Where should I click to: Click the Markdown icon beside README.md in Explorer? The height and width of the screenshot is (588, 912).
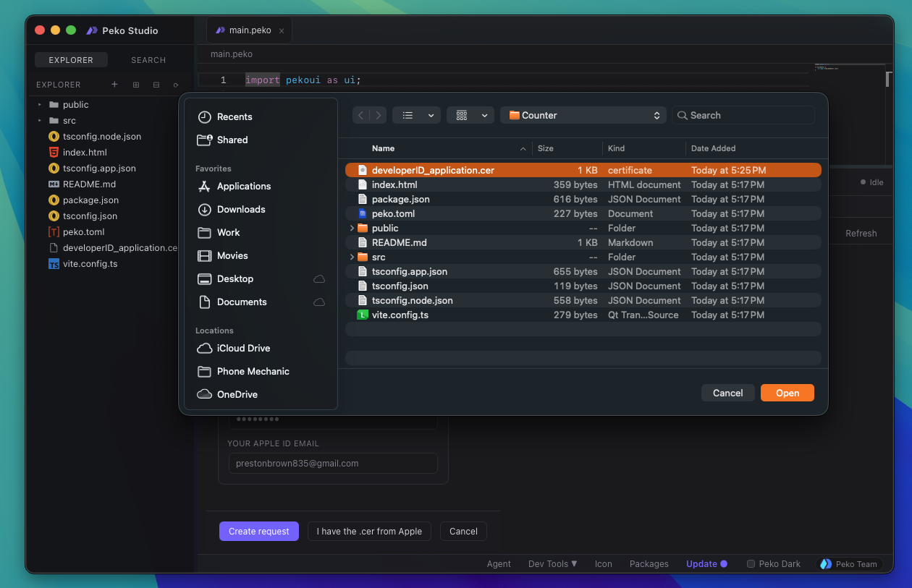click(x=54, y=184)
